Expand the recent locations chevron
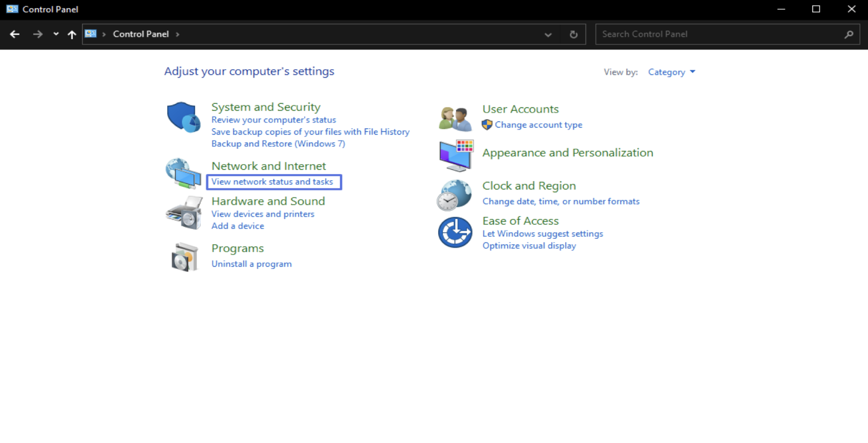The height and width of the screenshot is (443, 868). (56, 34)
